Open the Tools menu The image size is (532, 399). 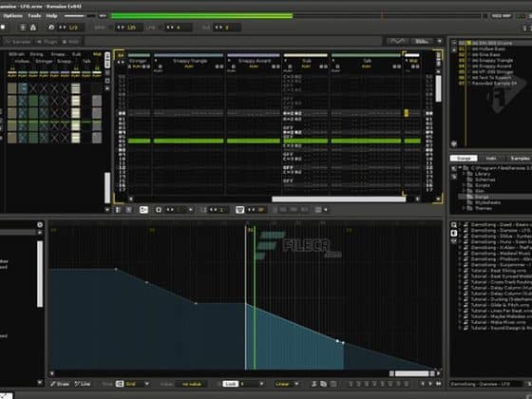coord(34,16)
